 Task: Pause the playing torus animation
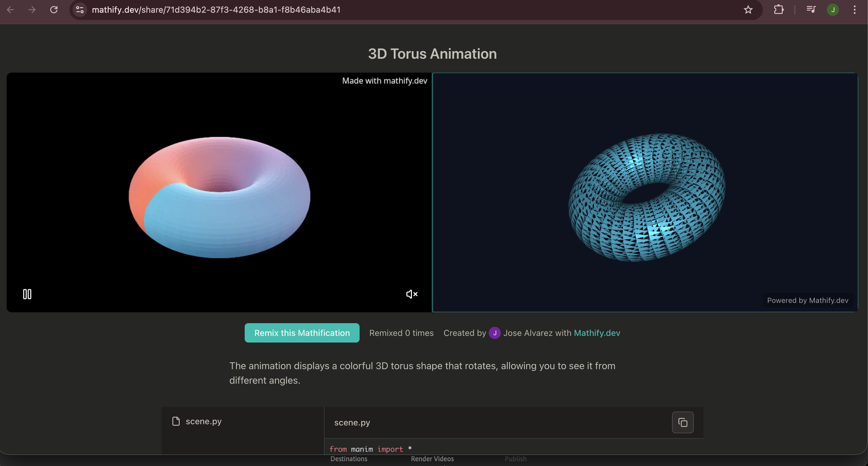[x=27, y=294]
